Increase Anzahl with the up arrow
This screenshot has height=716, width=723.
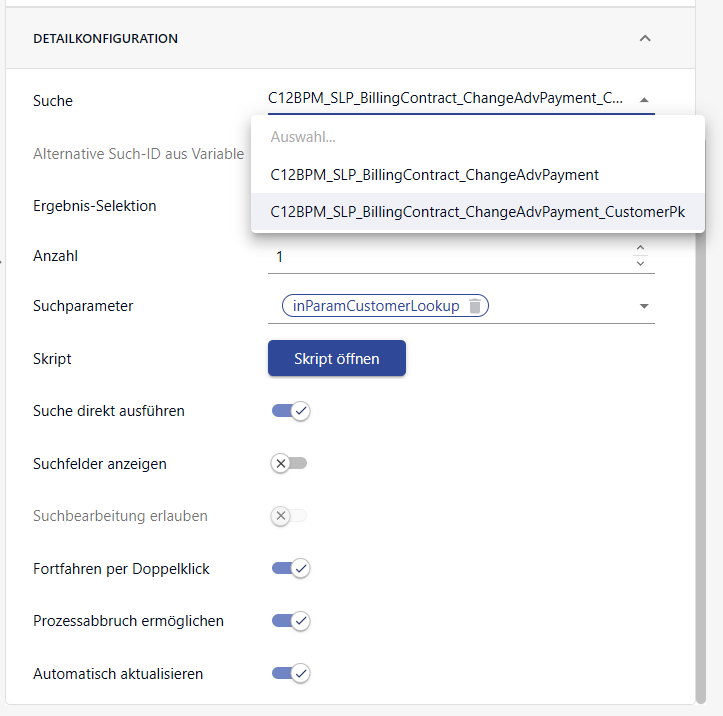coord(640,249)
